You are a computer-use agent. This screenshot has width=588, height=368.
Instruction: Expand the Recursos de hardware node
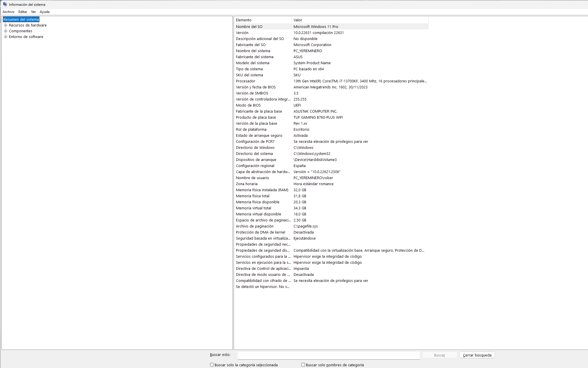(x=5, y=25)
